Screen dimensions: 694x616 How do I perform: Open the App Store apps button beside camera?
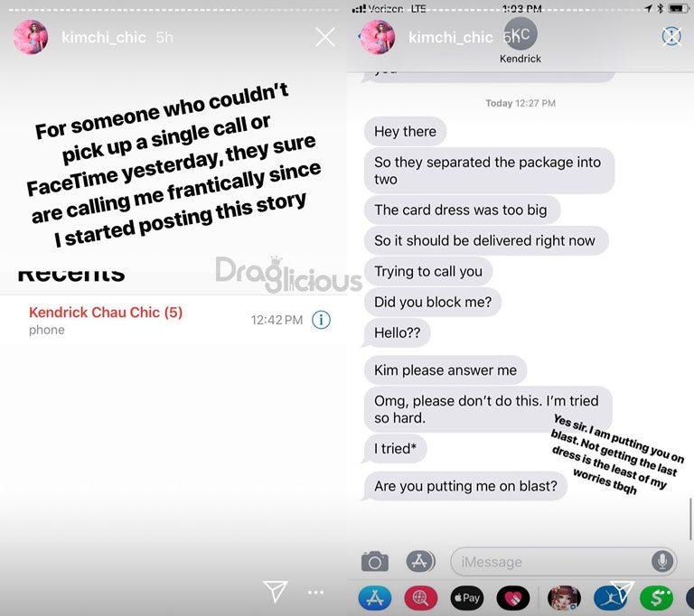tap(420, 561)
